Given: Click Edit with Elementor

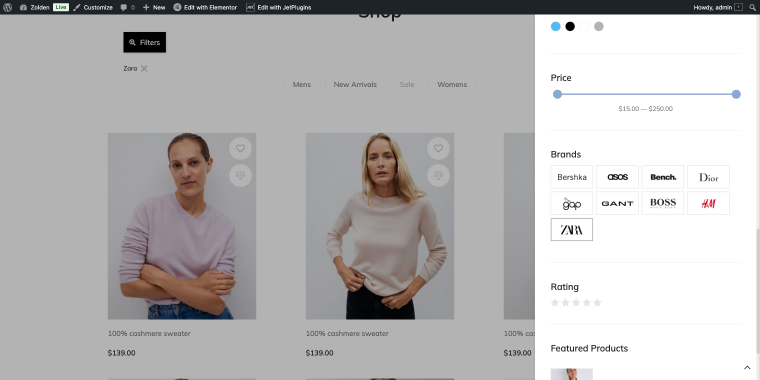Looking at the screenshot, I should pos(206,7).
